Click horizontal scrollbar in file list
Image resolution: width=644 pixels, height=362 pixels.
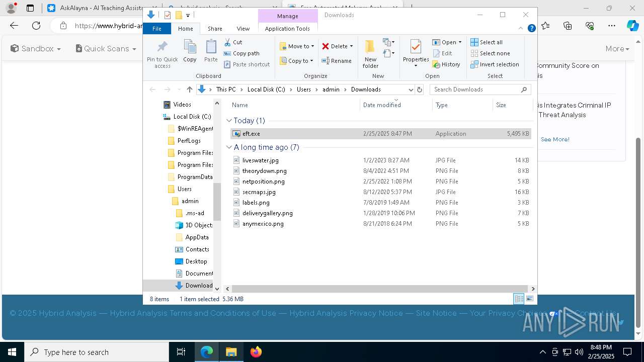coord(380,289)
